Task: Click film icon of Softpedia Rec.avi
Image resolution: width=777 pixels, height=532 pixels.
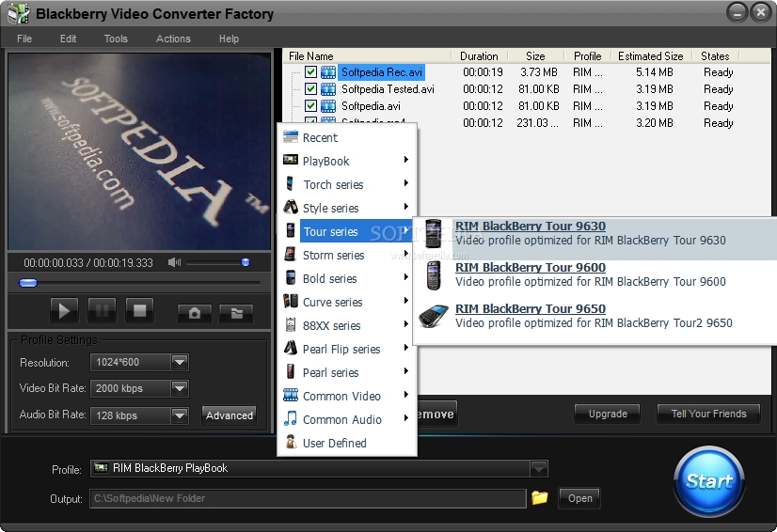Action: point(328,72)
